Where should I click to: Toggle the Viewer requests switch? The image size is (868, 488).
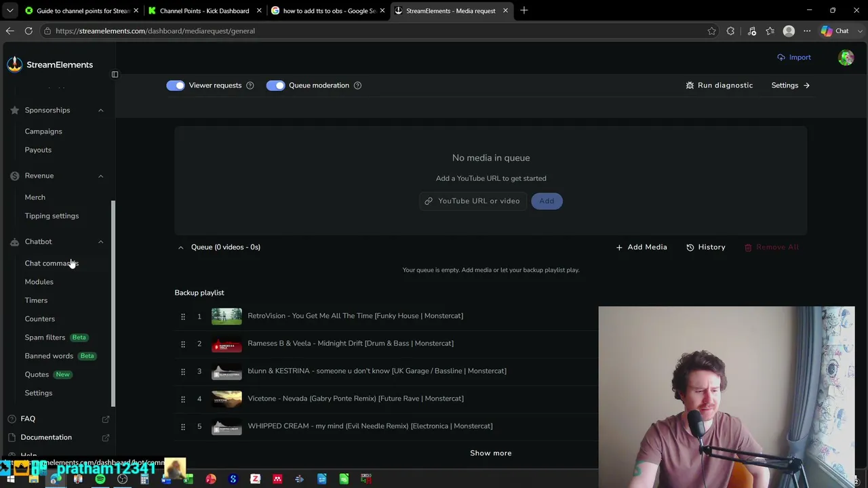[176, 85]
